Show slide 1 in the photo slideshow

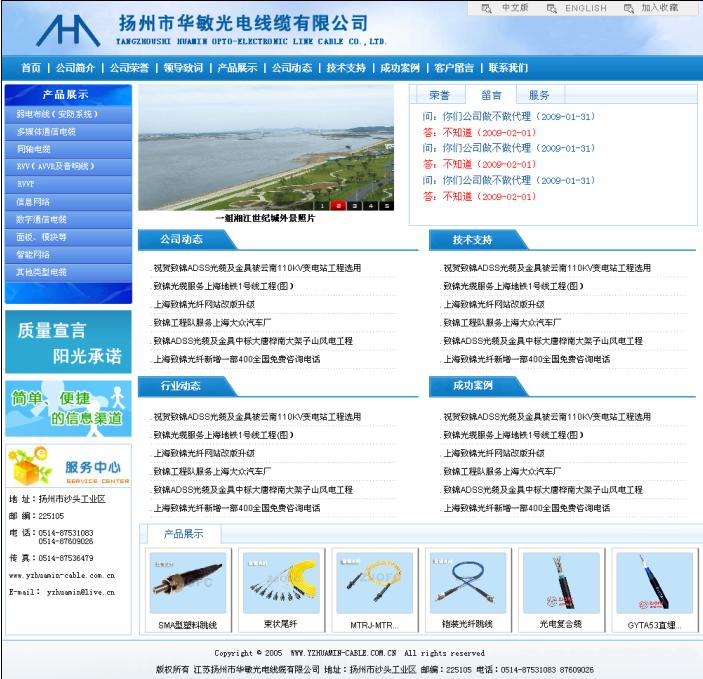tap(323, 205)
